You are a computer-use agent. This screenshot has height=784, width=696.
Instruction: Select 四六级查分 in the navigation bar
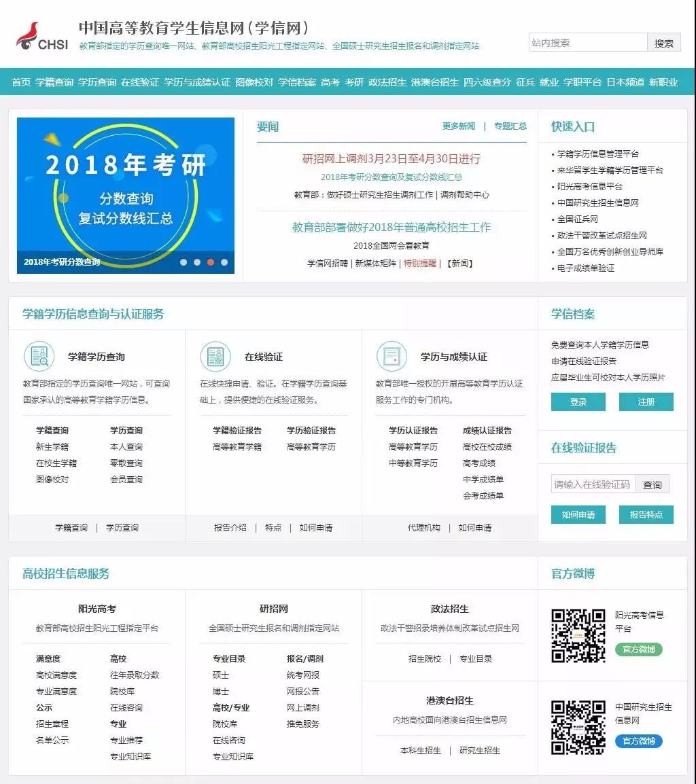pyautogui.click(x=487, y=83)
